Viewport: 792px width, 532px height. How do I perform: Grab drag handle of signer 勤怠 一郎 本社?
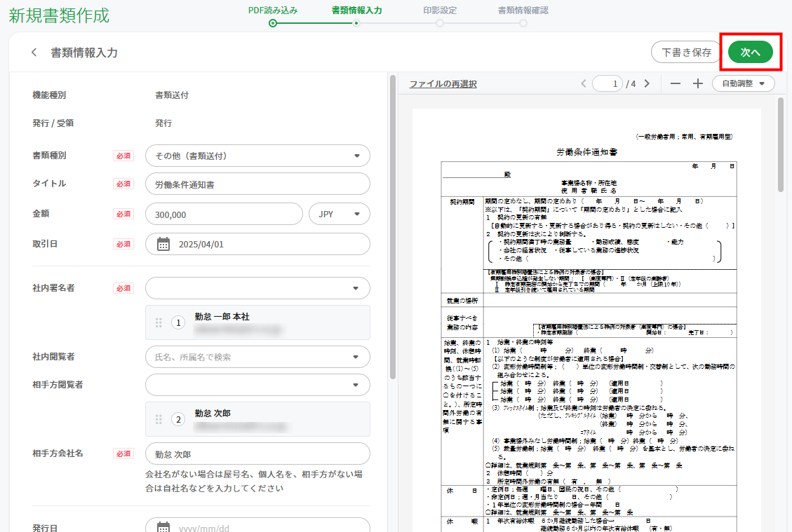click(x=159, y=322)
